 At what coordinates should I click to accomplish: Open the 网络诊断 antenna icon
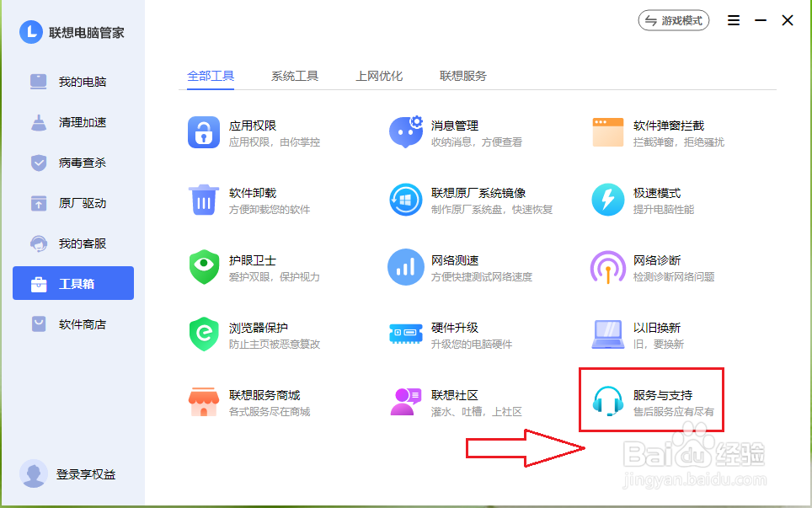click(608, 267)
